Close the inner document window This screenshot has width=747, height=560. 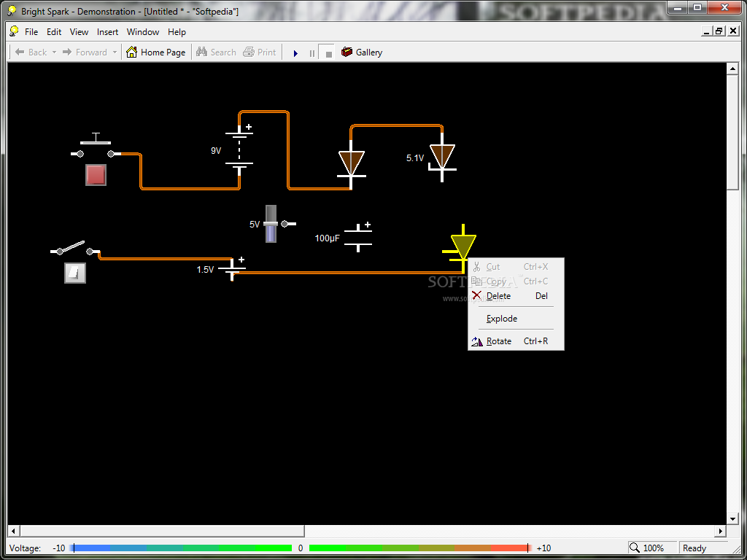click(733, 31)
